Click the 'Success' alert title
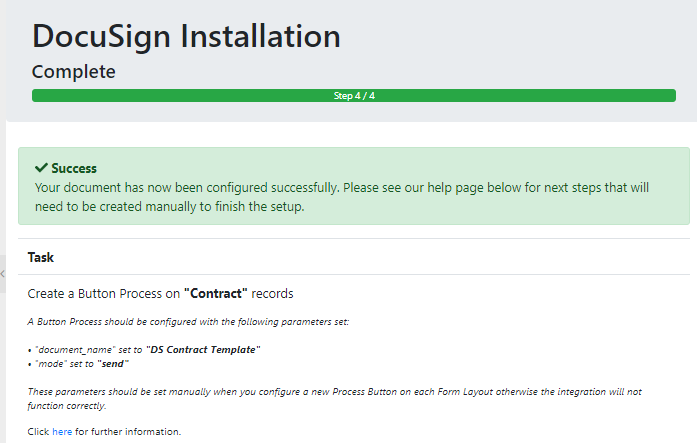697x443 pixels. coord(74,168)
